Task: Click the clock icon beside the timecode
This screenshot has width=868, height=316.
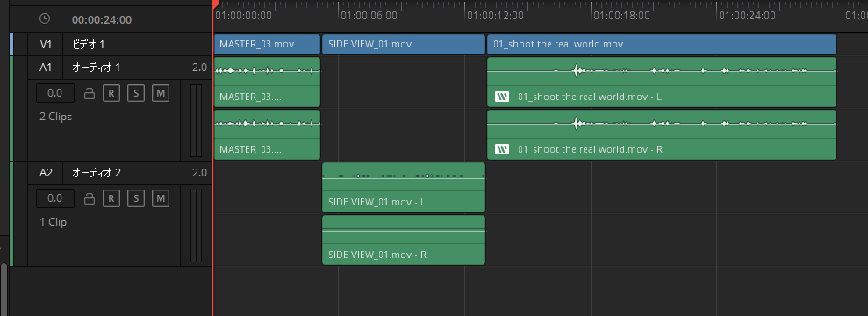Action: click(x=45, y=18)
